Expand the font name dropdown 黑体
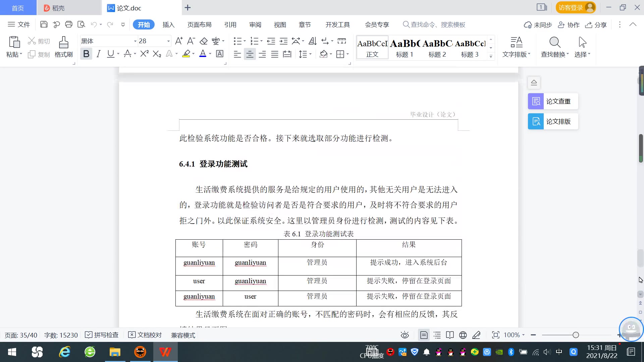 click(135, 41)
